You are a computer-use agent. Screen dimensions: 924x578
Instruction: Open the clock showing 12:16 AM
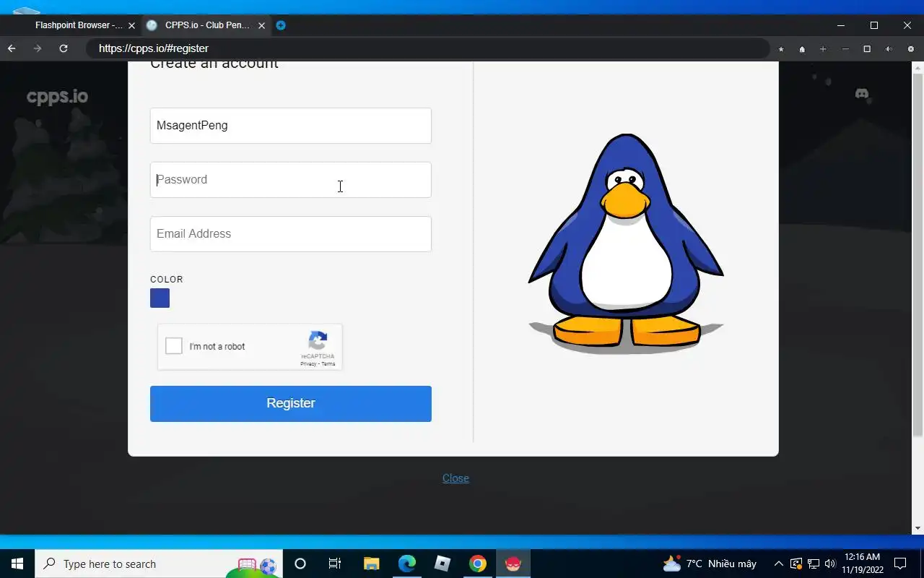(x=862, y=564)
